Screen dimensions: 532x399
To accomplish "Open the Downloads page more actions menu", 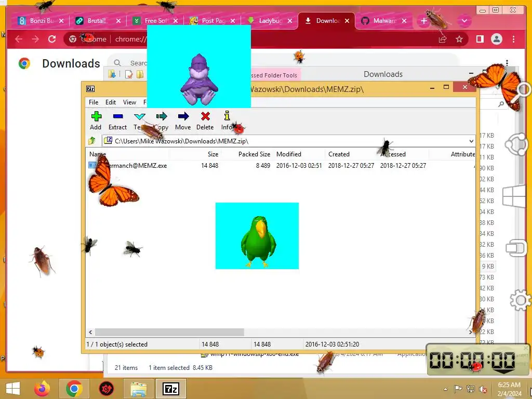I will pos(507,63).
